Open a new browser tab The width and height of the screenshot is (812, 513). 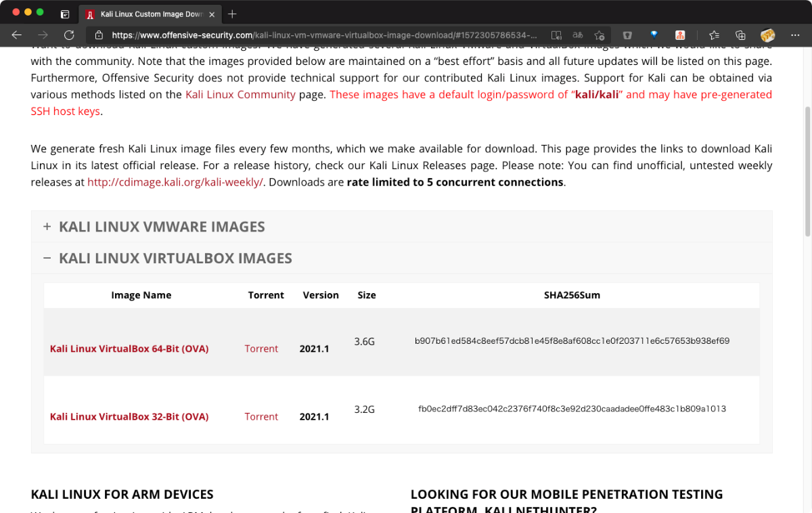coord(232,14)
